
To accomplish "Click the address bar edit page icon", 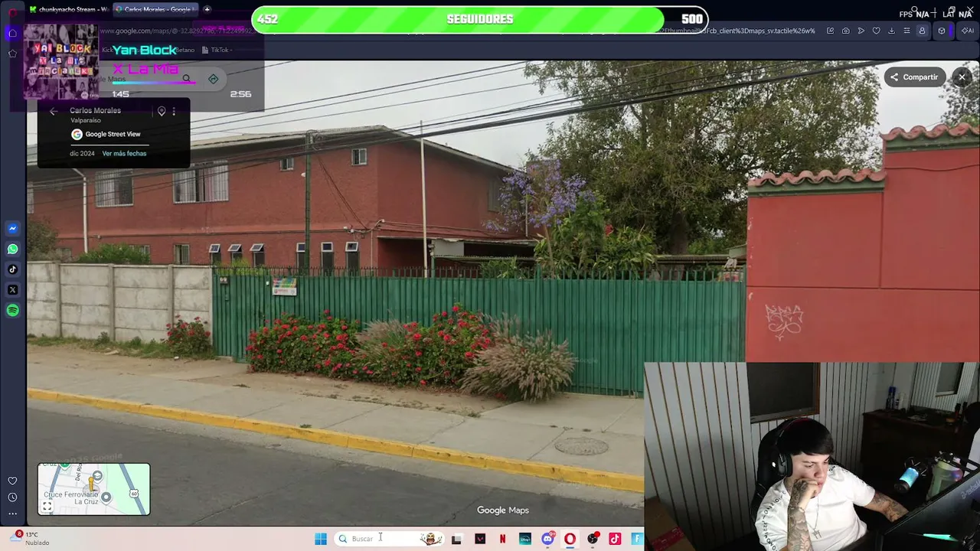I will [x=831, y=31].
